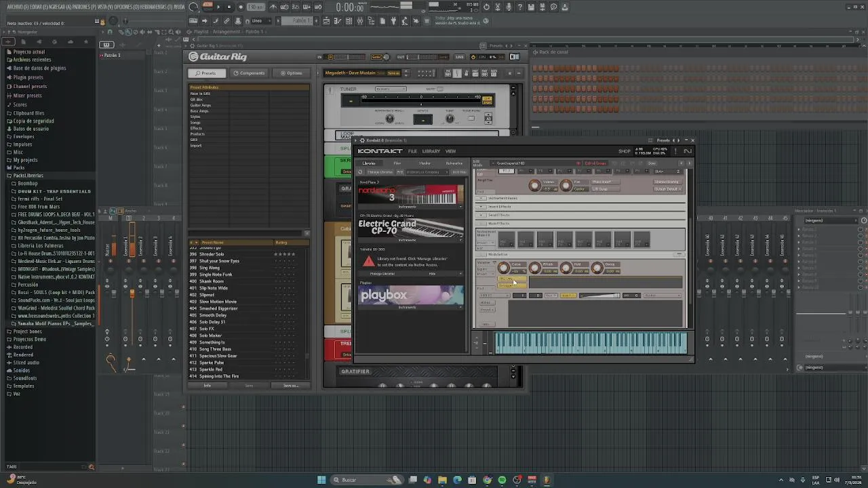Image resolution: width=868 pixels, height=488 pixels.
Task: Select preset Single Note Funk
Action: click(216, 274)
